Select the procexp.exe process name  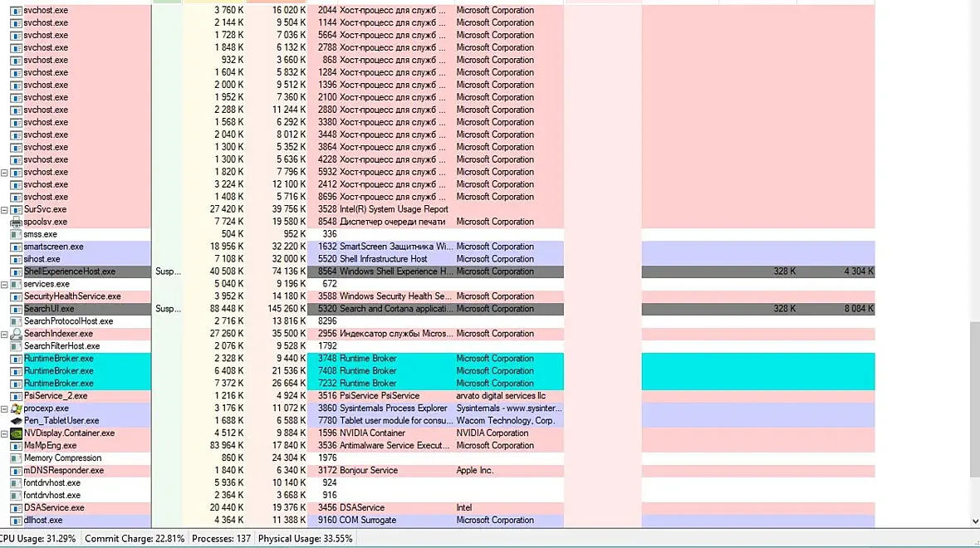click(x=46, y=409)
